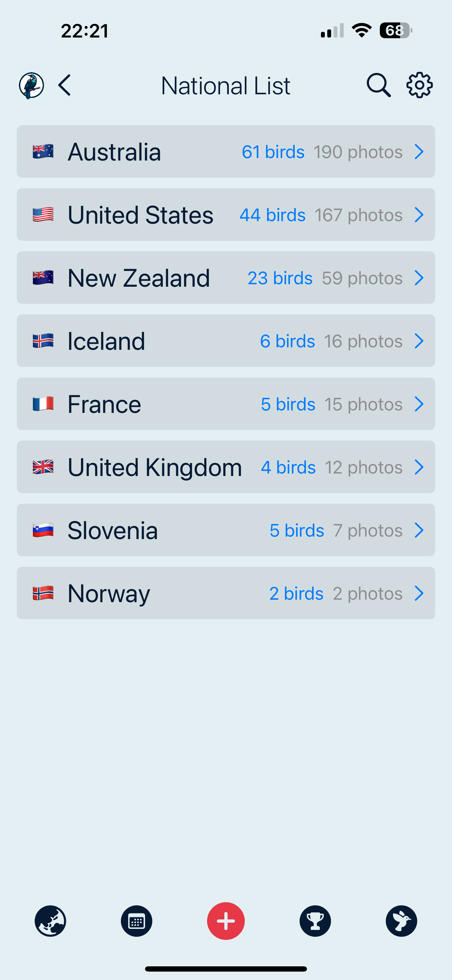This screenshot has width=452, height=980.
Task: Tap the red plus add button
Action: tap(226, 921)
